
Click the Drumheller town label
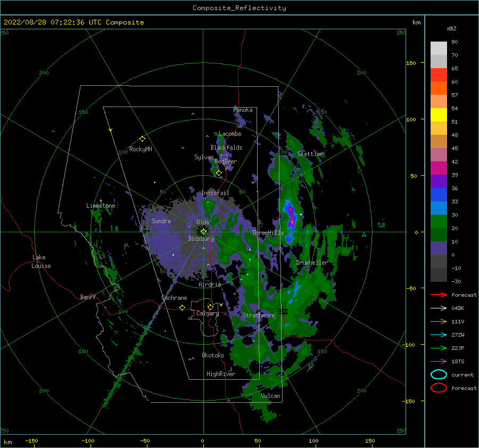click(312, 263)
